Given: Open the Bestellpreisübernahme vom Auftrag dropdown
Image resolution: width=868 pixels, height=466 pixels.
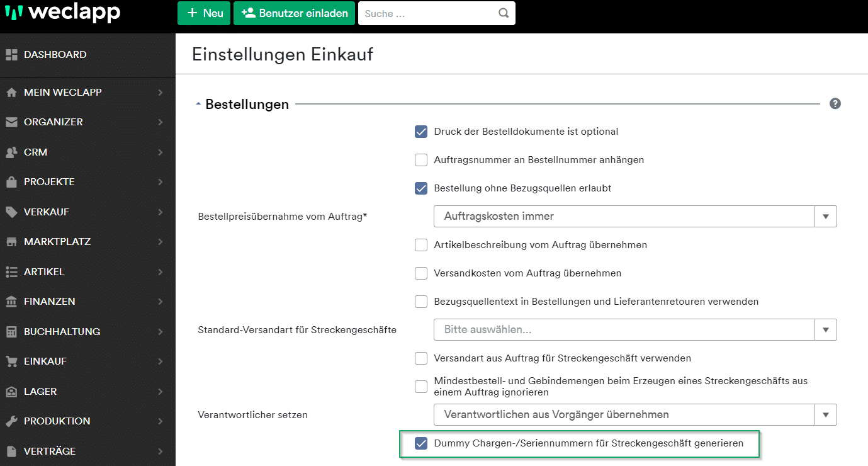Looking at the screenshot, I should click(634, 216).
